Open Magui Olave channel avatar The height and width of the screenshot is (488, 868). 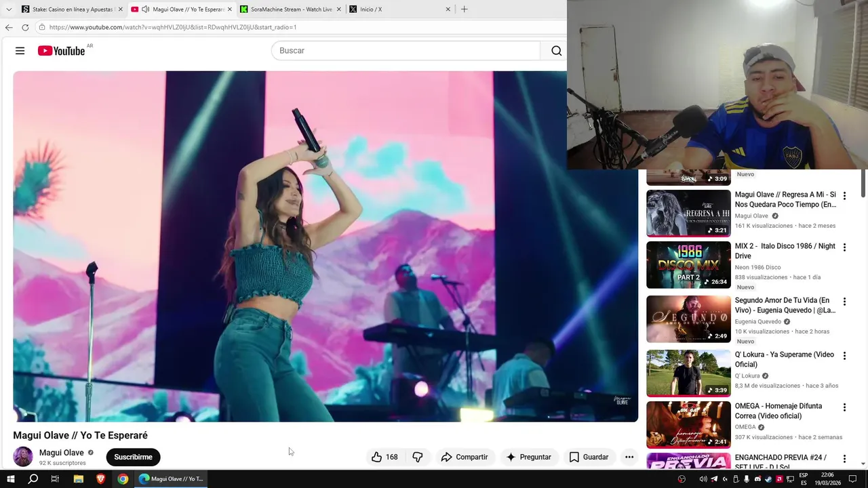coord(23,457)
